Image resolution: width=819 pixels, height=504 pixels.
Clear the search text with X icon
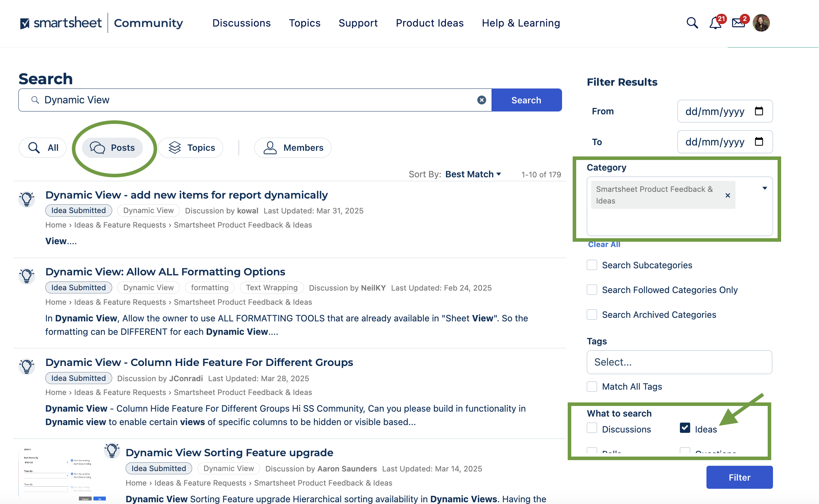pyautogui.click(x=481, y=100)
